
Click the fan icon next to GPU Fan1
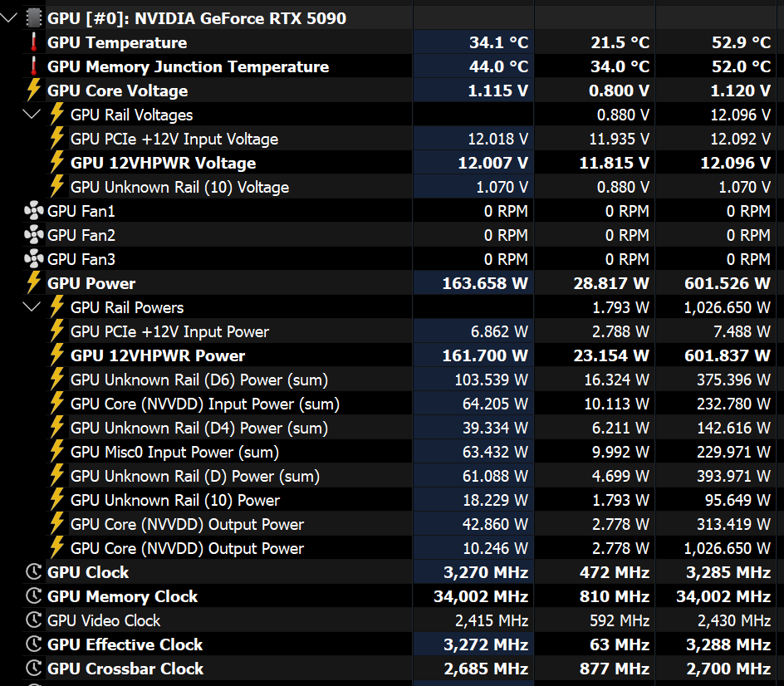pyautogui.click(x=33, y=211)
